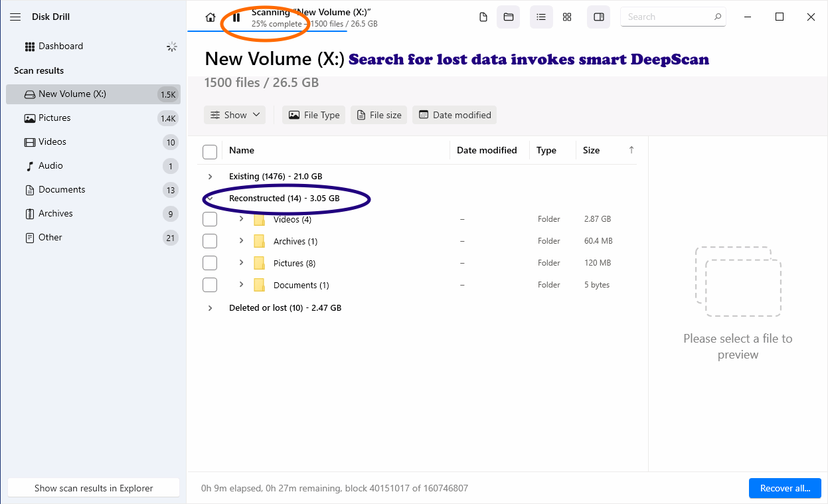The image size is (828, 504).
Task: Toggle the preview panel
Action: click(599, 17)
